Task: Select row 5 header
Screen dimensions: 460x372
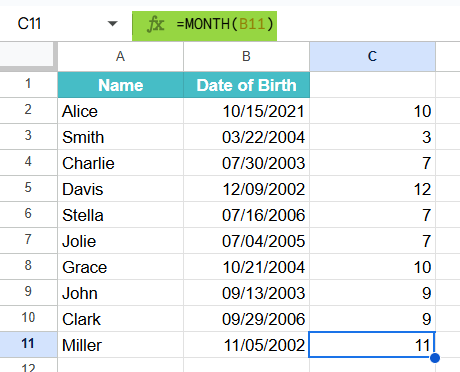Action: (x=28, y=188)
